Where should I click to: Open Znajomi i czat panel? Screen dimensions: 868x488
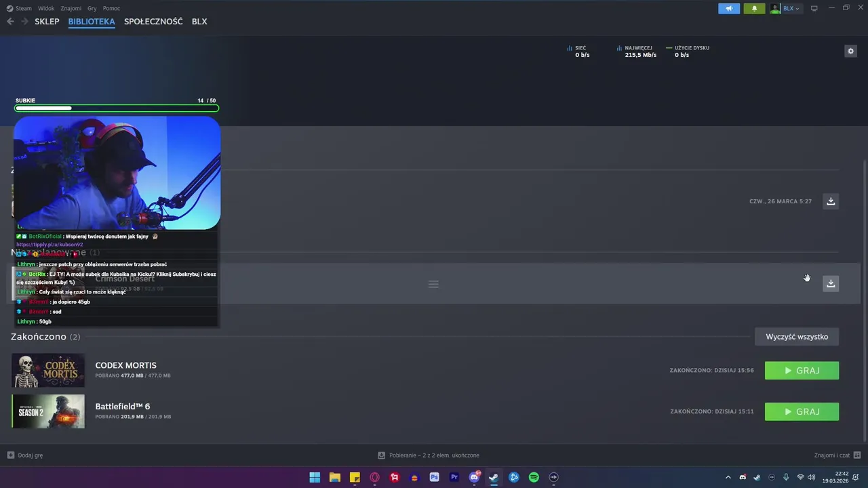pos(837,455)
